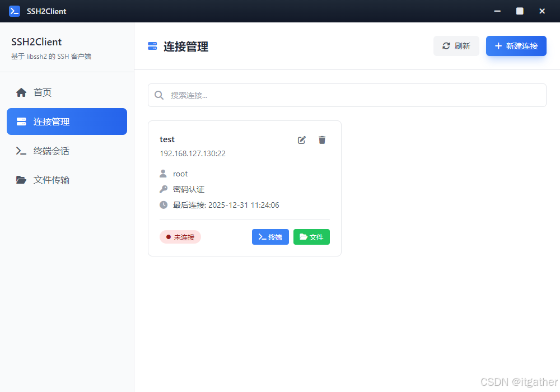Minimize the SSH2Client window
This screenshot has width=560, height=392.
point(497,11)
